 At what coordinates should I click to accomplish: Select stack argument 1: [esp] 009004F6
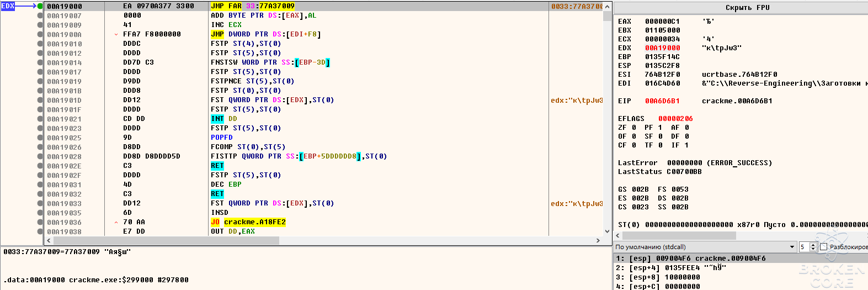click(741, 259)
